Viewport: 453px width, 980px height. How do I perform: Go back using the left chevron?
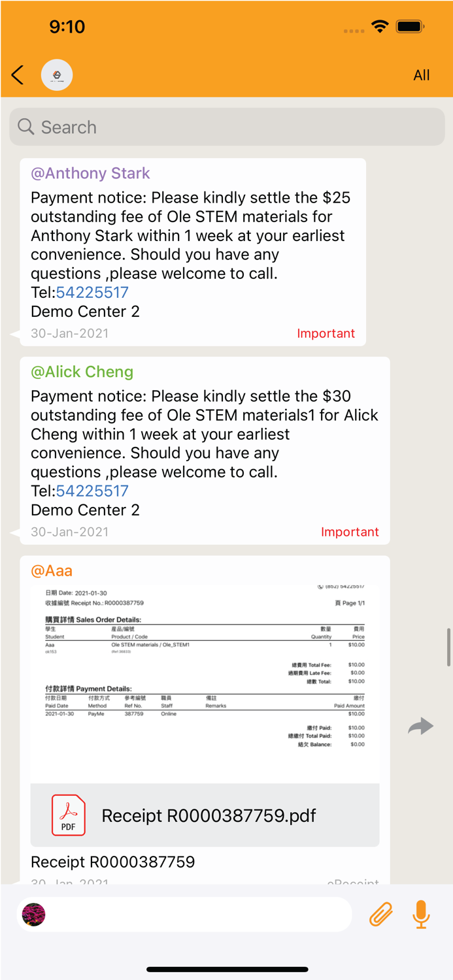tap(16, 74)
